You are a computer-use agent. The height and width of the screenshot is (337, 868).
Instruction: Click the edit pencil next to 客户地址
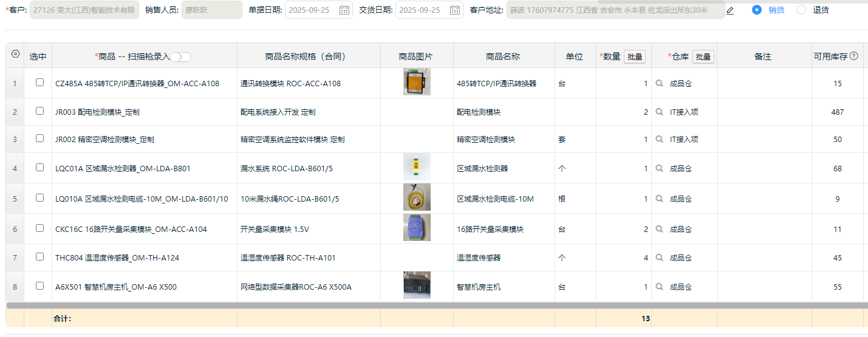(x=730, y=10)
